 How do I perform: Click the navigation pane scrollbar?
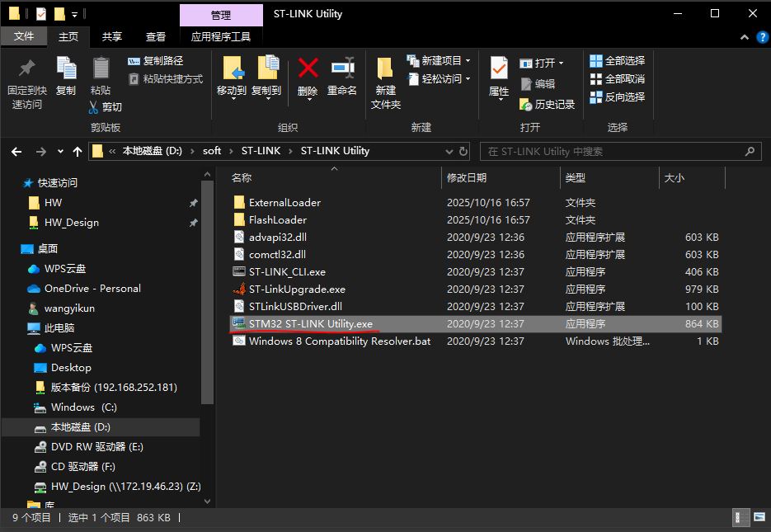(x=207, y=293)
